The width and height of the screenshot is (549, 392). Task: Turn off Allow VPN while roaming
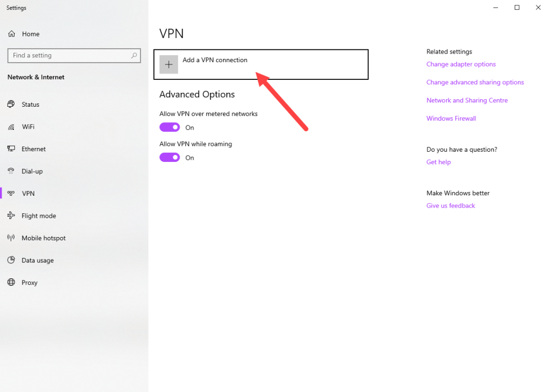pos(169,158)
